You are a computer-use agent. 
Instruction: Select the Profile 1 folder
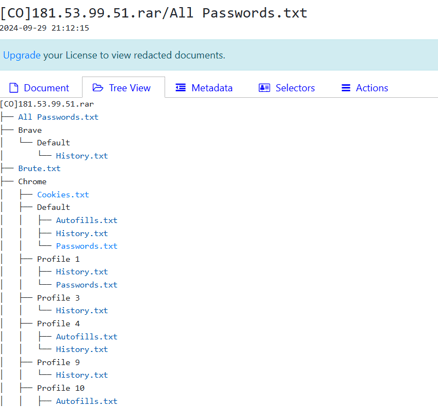point(58,259)
